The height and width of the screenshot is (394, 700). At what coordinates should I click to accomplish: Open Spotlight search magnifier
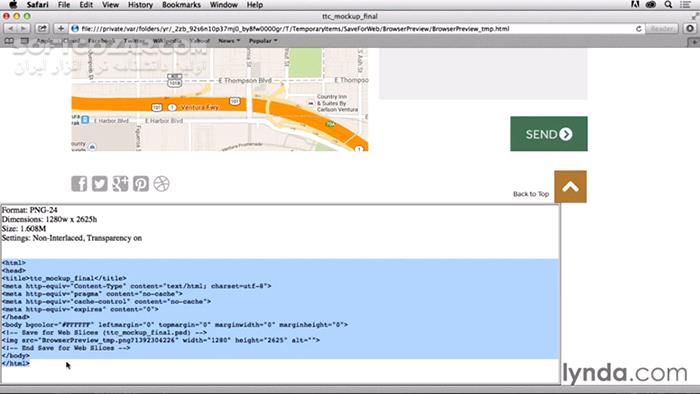tap(668, 5)
